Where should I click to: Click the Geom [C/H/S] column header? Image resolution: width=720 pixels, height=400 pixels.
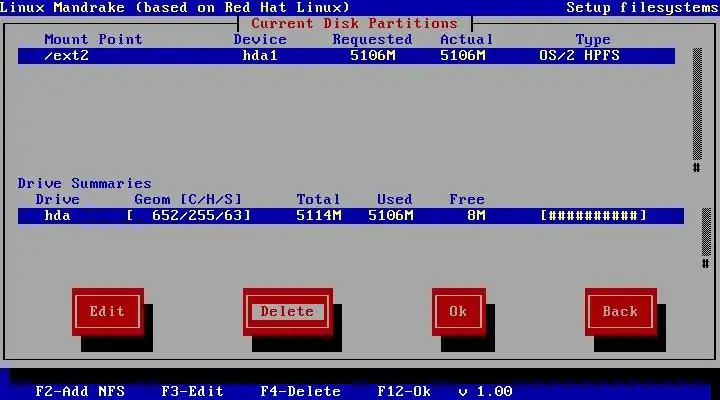pos(188,200)
